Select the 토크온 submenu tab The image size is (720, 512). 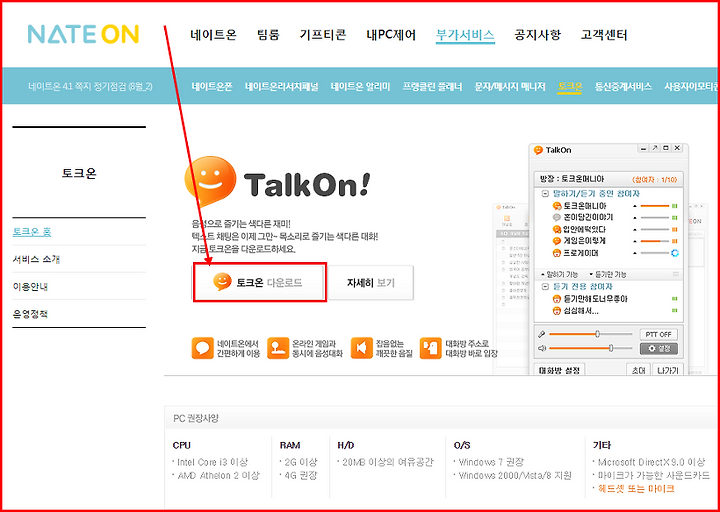(570, 86)
